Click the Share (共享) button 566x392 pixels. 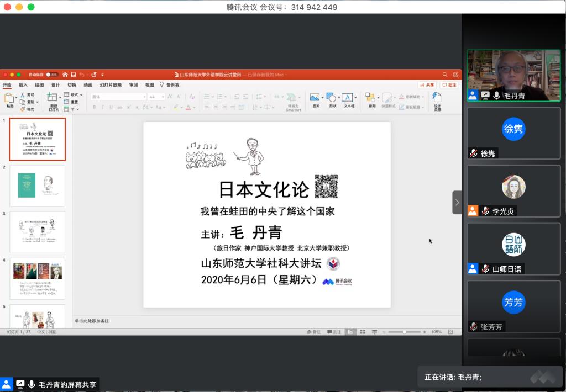point(427,85)
